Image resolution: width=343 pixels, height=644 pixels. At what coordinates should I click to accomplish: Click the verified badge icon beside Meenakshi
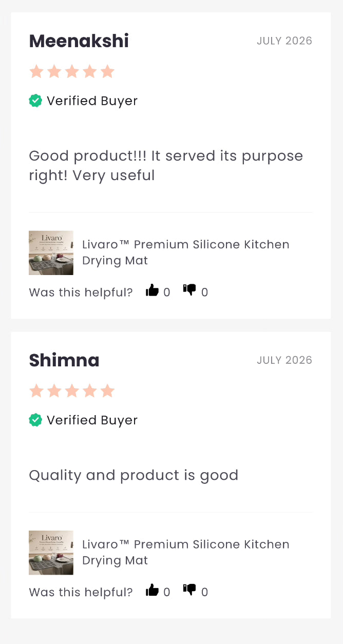[35, 101]
